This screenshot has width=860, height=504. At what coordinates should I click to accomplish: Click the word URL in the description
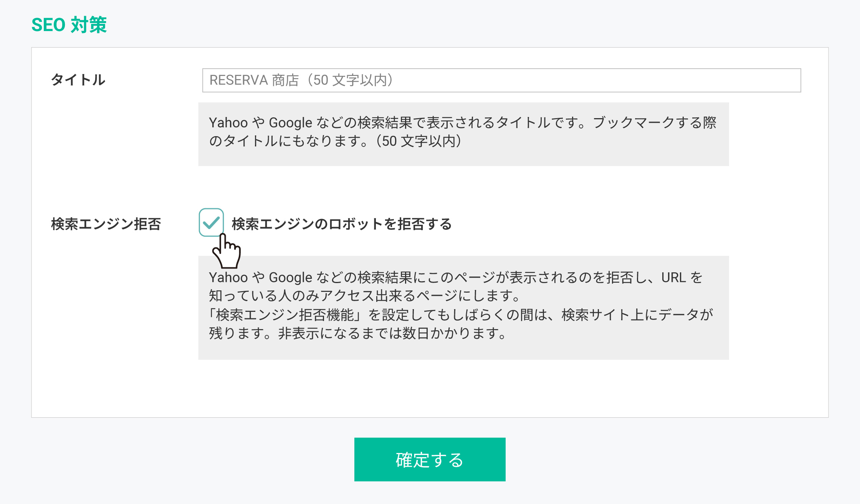tap(673, 277)
